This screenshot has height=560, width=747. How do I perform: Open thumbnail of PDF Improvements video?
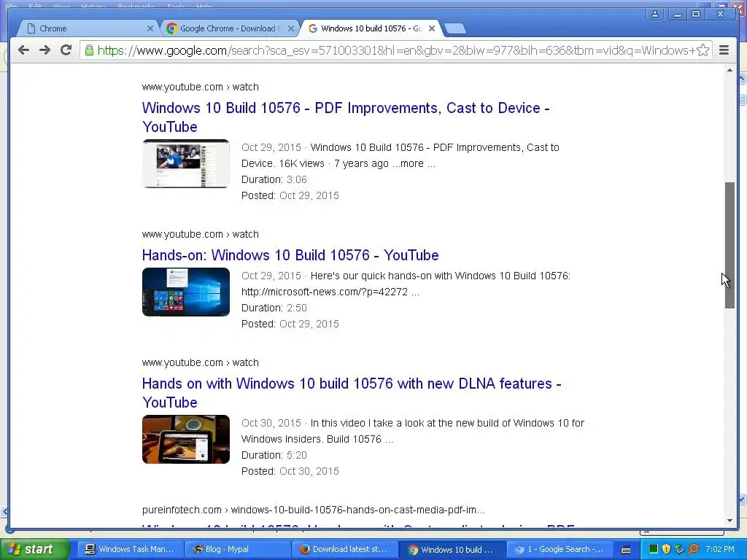coord(186,164)
